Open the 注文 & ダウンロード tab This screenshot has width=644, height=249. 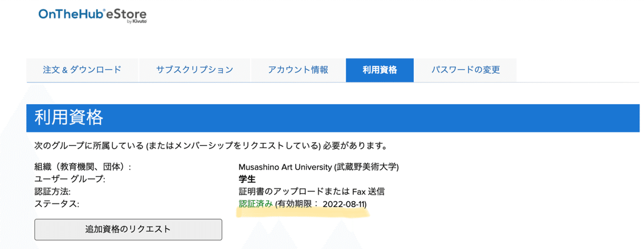click(x=82, y=70)
